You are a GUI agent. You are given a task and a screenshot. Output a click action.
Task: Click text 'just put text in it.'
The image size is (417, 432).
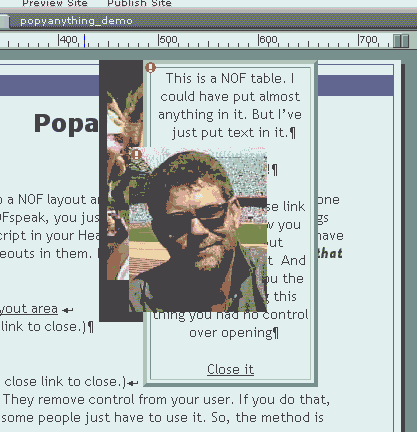pyautogui.click(x=230, y=133)
